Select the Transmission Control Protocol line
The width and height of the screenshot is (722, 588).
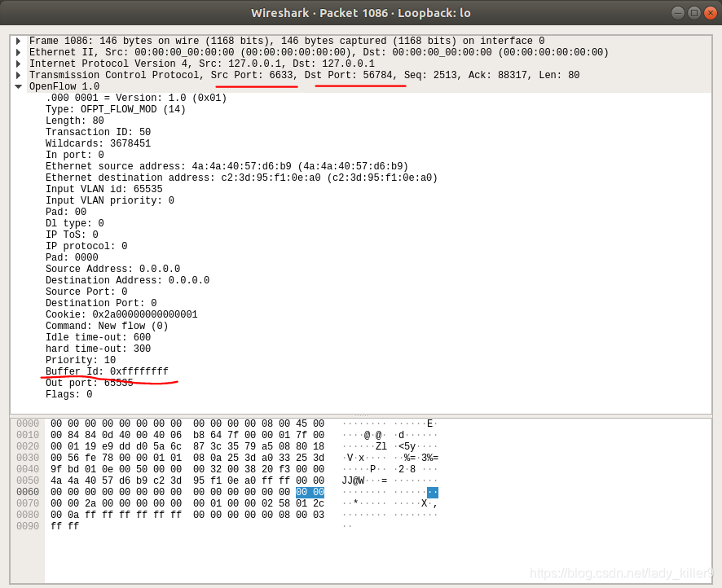[x=304, y=75]
